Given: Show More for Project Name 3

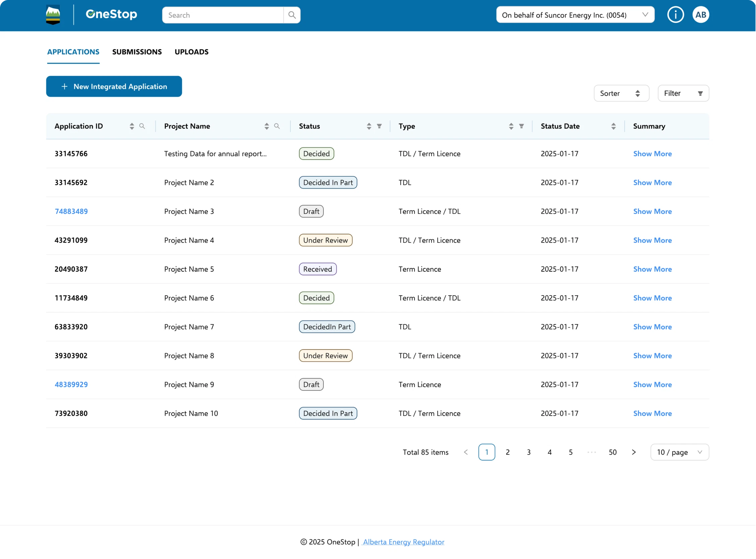Looking at the screenshot, I should click(652, 211).
